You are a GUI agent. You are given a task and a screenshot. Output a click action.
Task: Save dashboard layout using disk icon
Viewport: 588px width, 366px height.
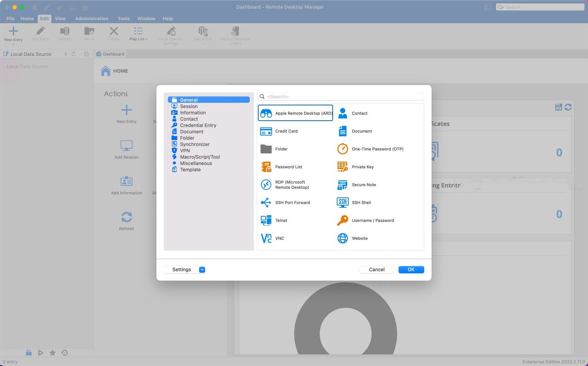[558, 107]
